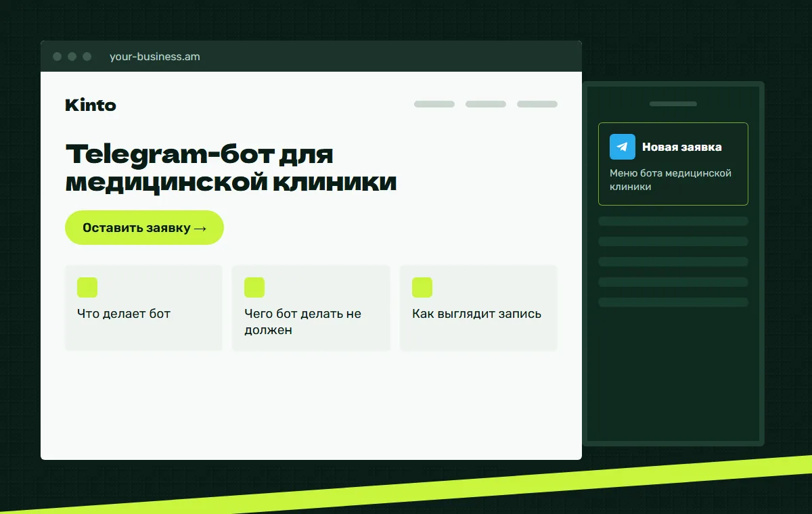Select the your-business.am address text

coord(155,57)
